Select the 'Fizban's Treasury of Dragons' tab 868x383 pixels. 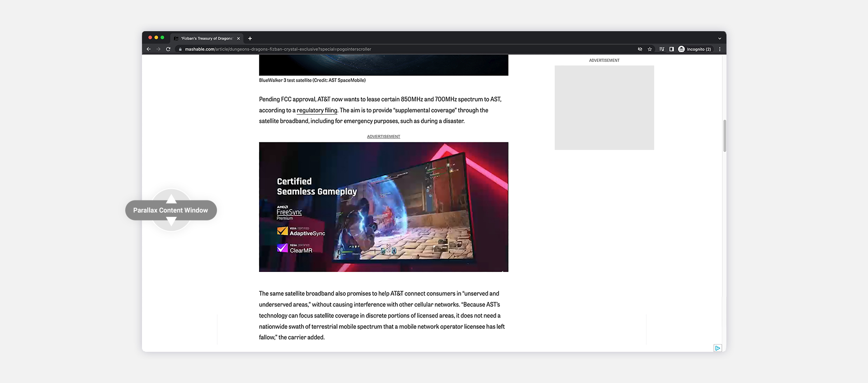point(207,38)
